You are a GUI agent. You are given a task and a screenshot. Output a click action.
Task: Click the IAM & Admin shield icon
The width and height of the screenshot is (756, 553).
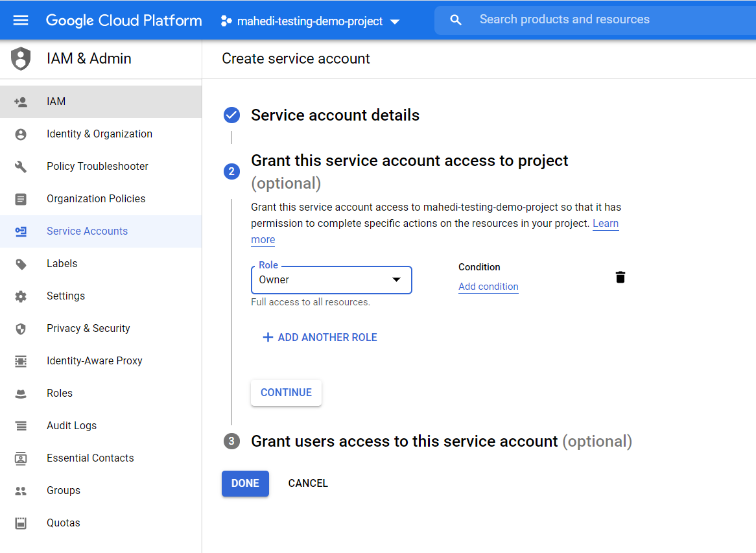coord(20,58)
